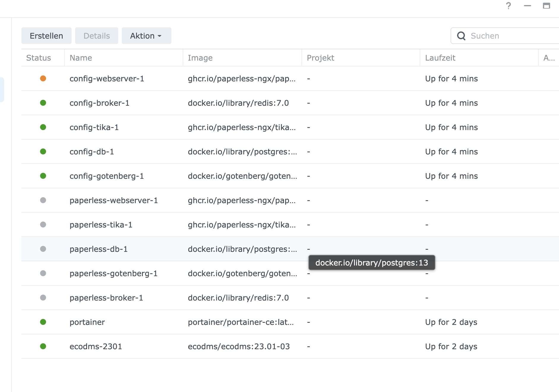Select the paperless-tika-1 container name
Screen dimensions: 559x392
[101, 225]
